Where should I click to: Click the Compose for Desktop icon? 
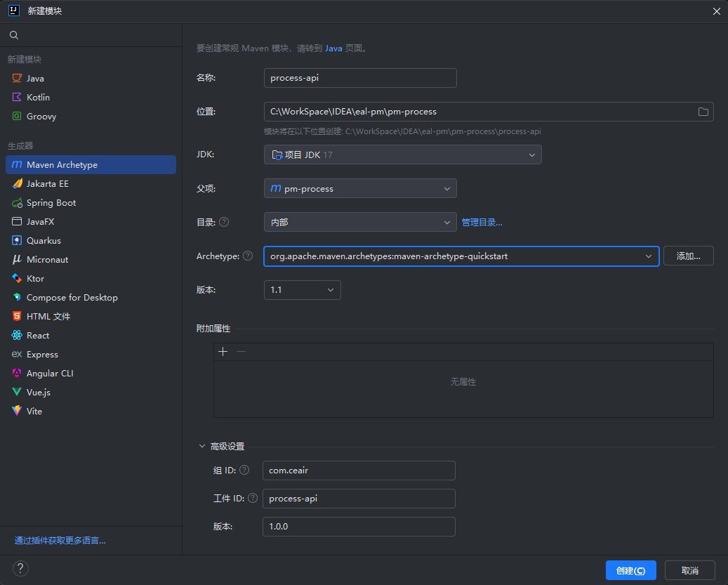point(17,297)
